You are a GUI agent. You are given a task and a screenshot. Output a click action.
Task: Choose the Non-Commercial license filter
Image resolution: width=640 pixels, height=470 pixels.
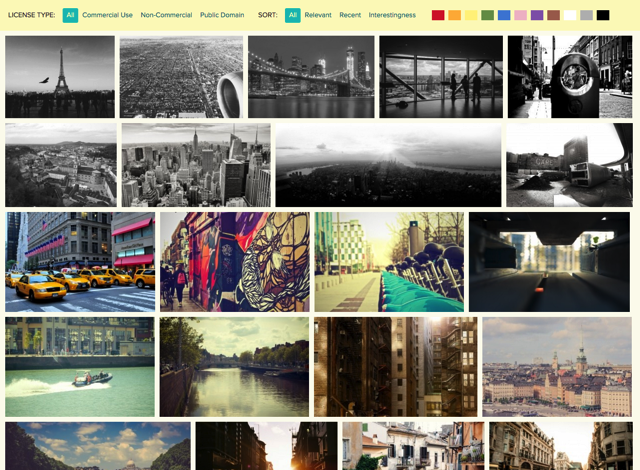pyautogui.click(x=166, y=15)
